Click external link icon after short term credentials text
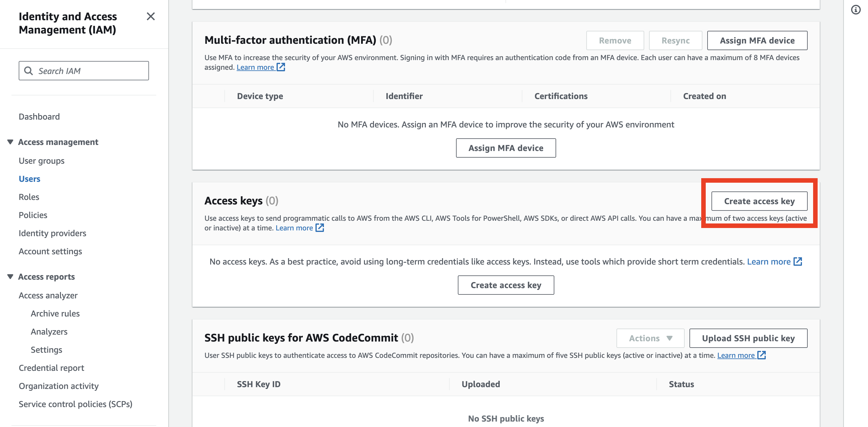This screenshot has height=427, width=868. [797, 262]
